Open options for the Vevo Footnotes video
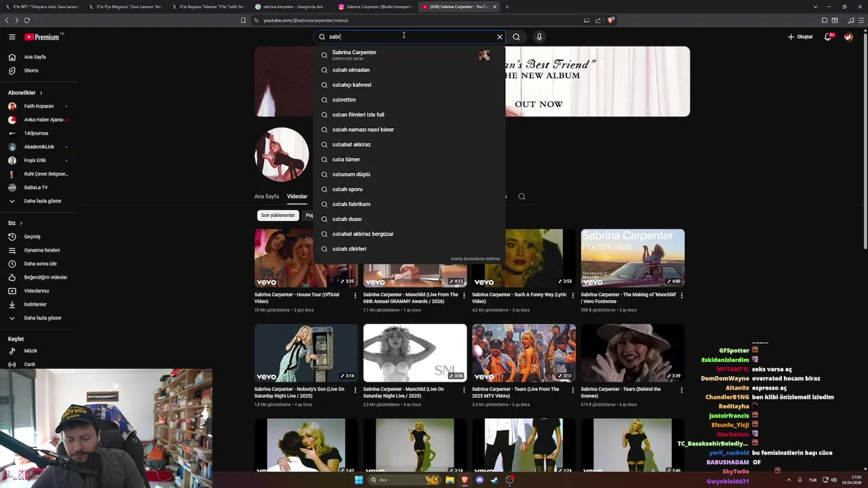 point(682,296)
